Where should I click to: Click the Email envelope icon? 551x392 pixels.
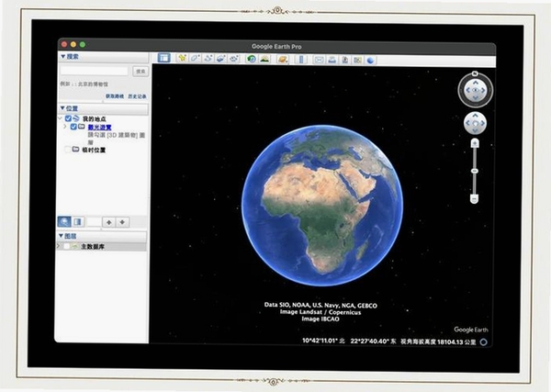319,60
